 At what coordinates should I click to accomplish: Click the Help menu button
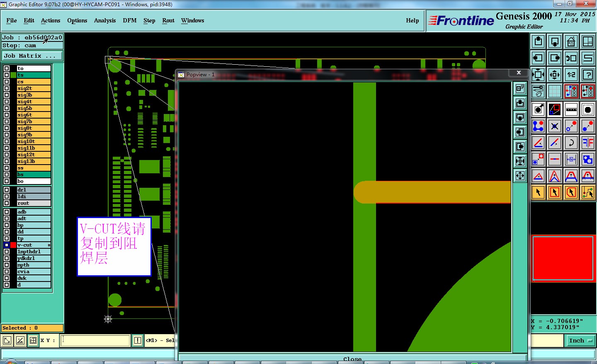click(413, 20)
